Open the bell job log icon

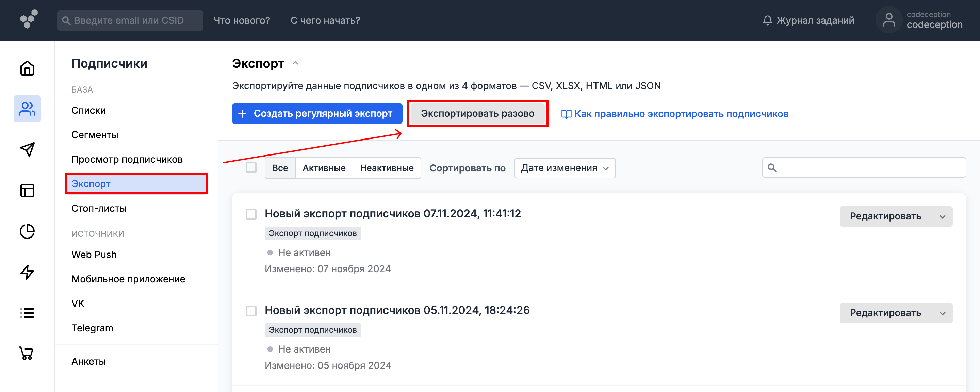767,20
